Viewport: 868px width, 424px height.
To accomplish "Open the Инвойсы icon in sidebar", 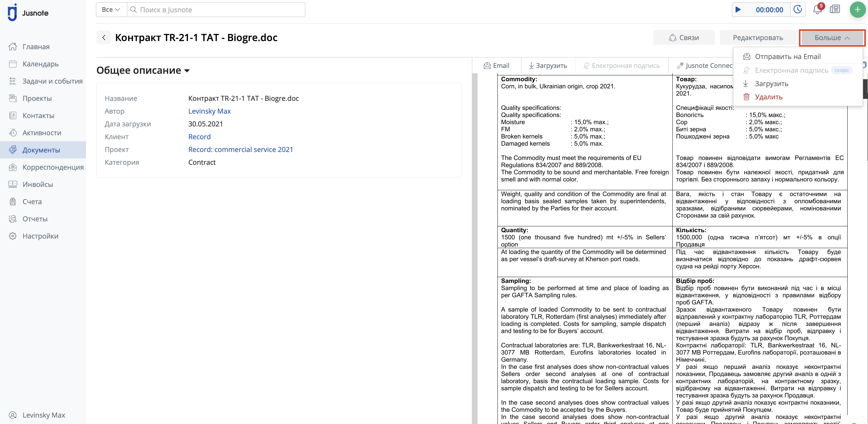I will pos(13,184).
